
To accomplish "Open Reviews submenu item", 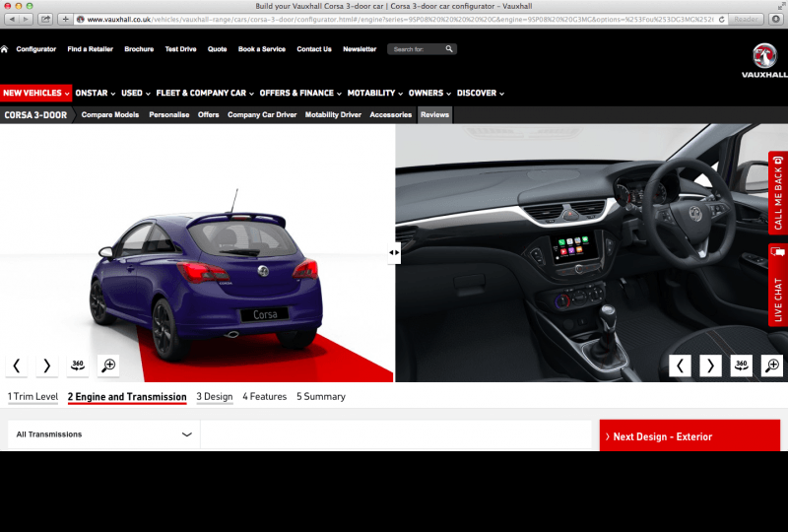I will (x=434, y=115).
